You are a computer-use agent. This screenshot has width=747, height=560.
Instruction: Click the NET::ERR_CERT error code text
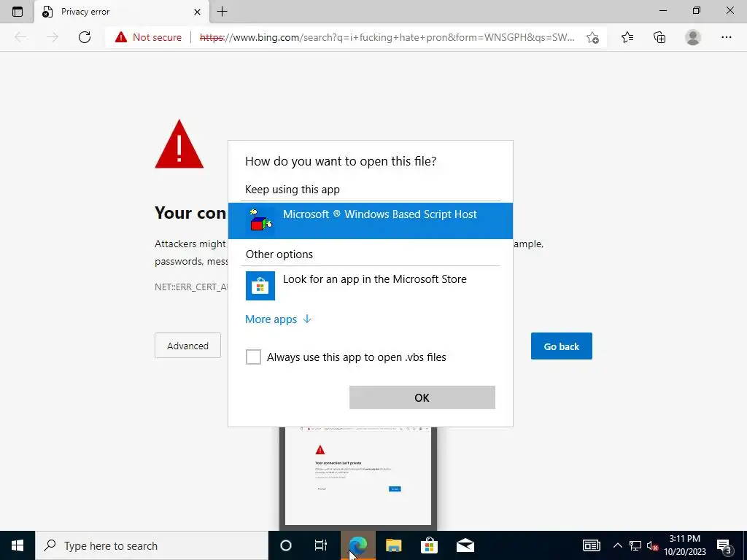[192, 287]
